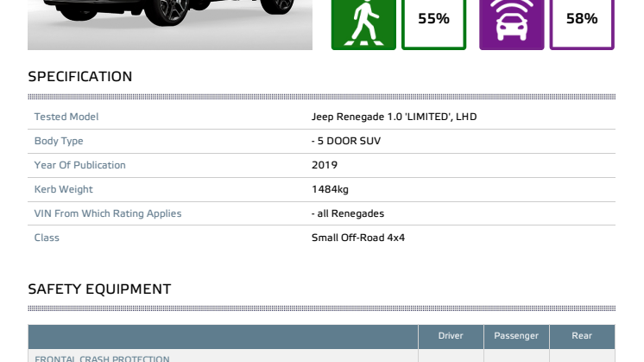Click the 'Body Type' label
The width and height of the screenshot is (644, 362).
point(59,141)
